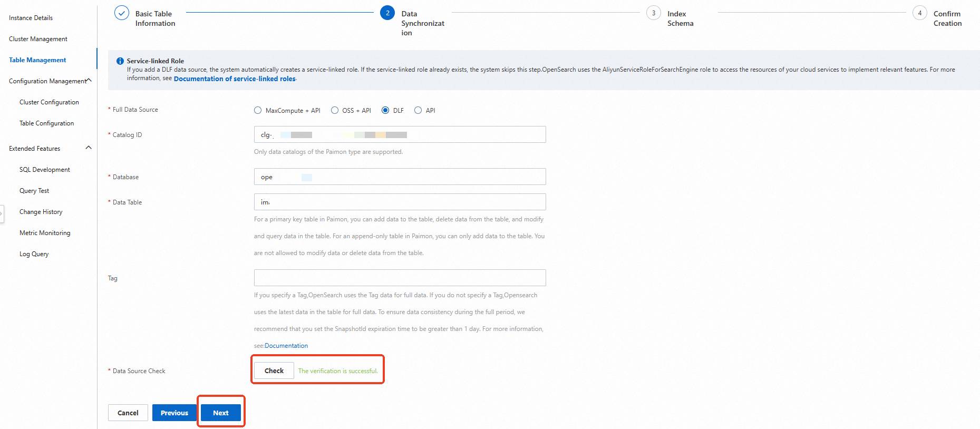The height and width of the screenshot is (429, 980).
Task: Click the step 4 circle icon
Action: (920, 13)
